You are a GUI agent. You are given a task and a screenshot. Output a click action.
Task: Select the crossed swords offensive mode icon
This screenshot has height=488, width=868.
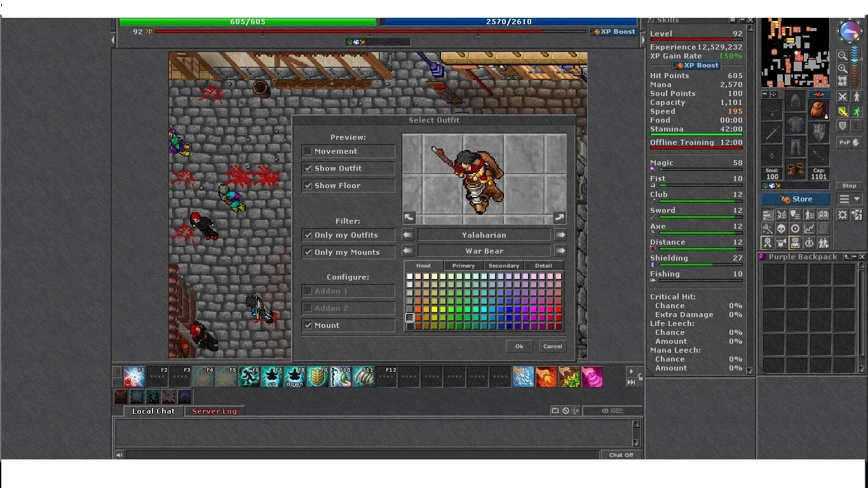pyautogui.click(x=842, y=97)
